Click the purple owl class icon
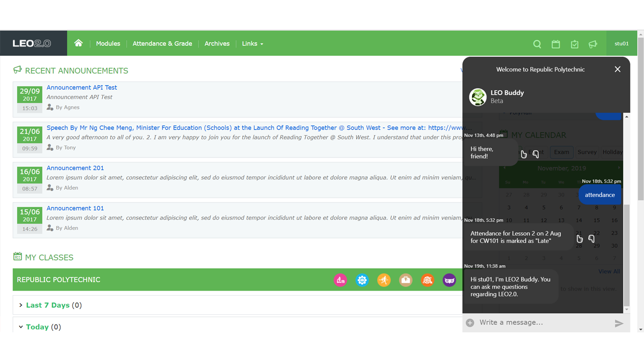The height and width of the screenshot is (362, 644). [449, 280]
